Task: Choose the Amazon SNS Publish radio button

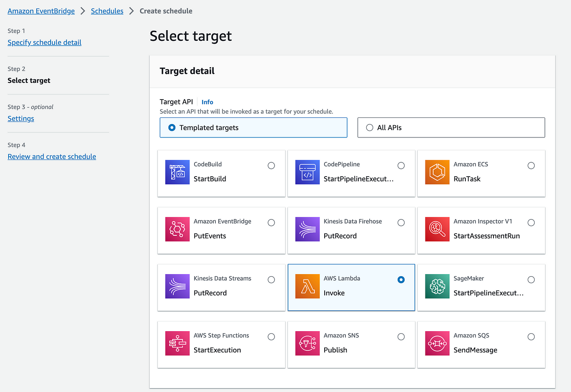Action: click(x=401, y=337)
